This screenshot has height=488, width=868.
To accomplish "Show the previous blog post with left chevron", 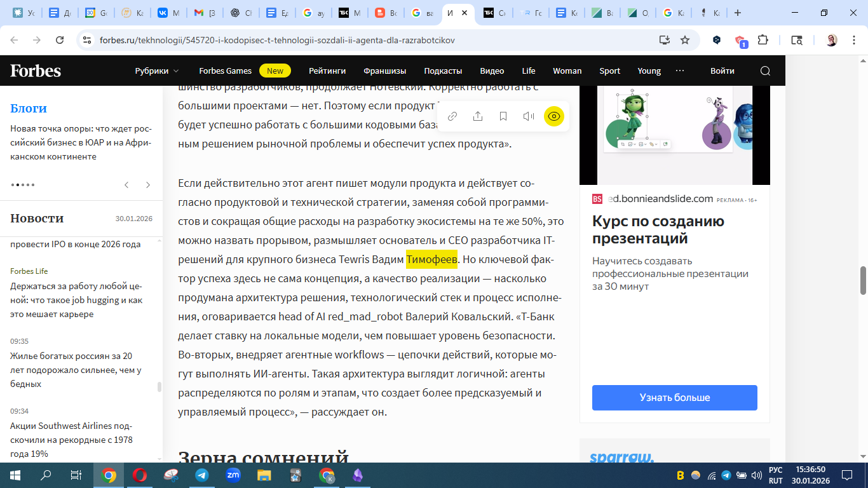I will [x=126, y=185].
